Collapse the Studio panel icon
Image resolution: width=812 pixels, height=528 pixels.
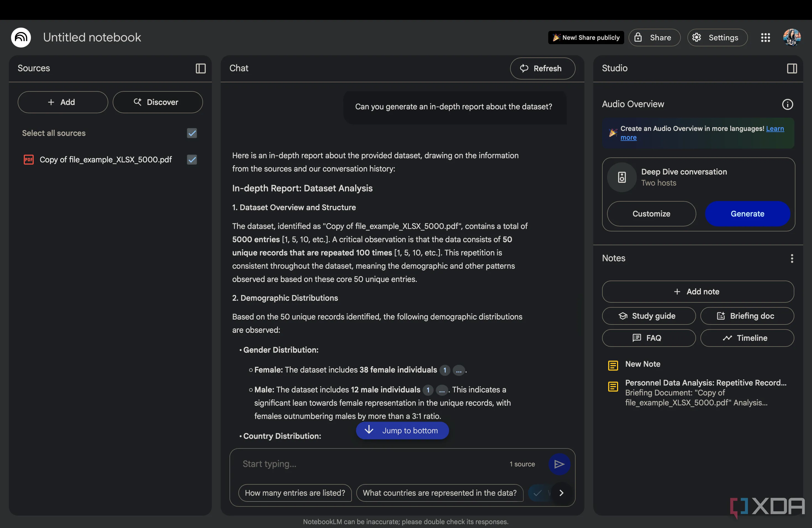click(x=792, y=68)
